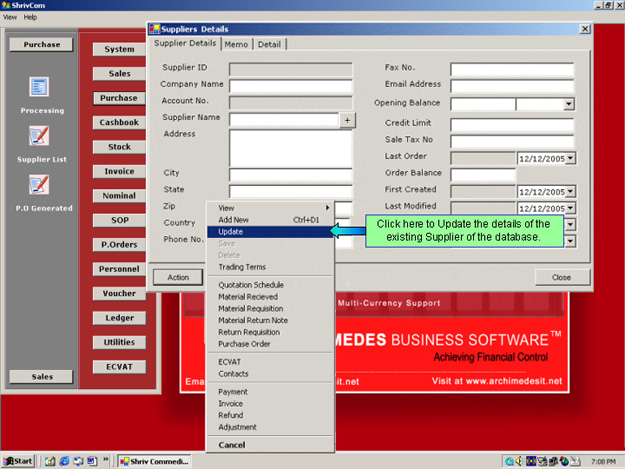This screenshot has height=469, width=625.
Task: Open the Help menu
Action: pos(30,18)
